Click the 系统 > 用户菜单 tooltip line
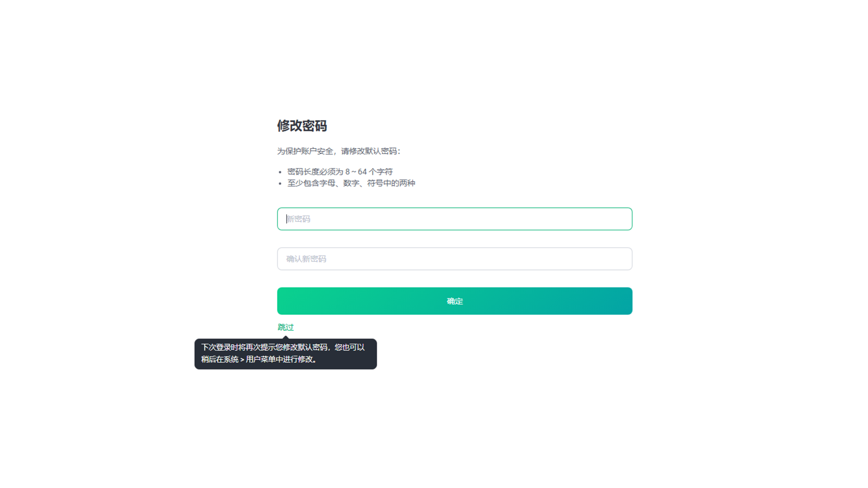Image resolution: width=868 pixels, height=488 pixels. click(259, 359)
